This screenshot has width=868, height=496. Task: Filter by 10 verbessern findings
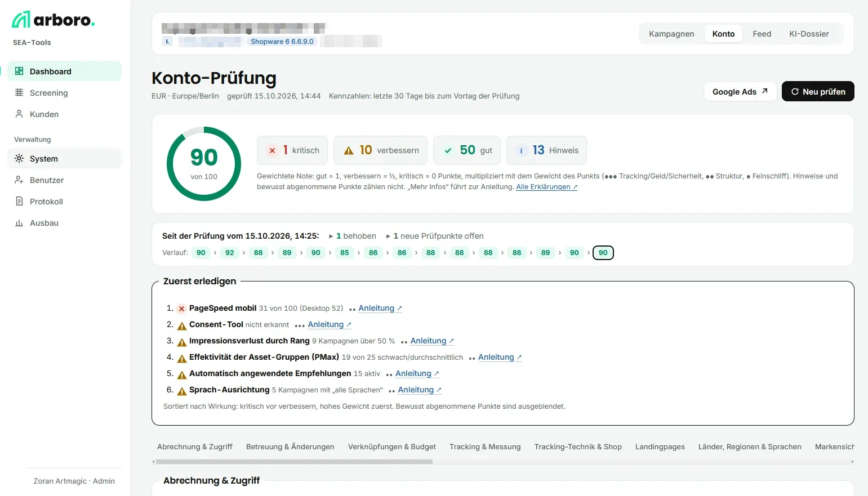pos(380,150)
